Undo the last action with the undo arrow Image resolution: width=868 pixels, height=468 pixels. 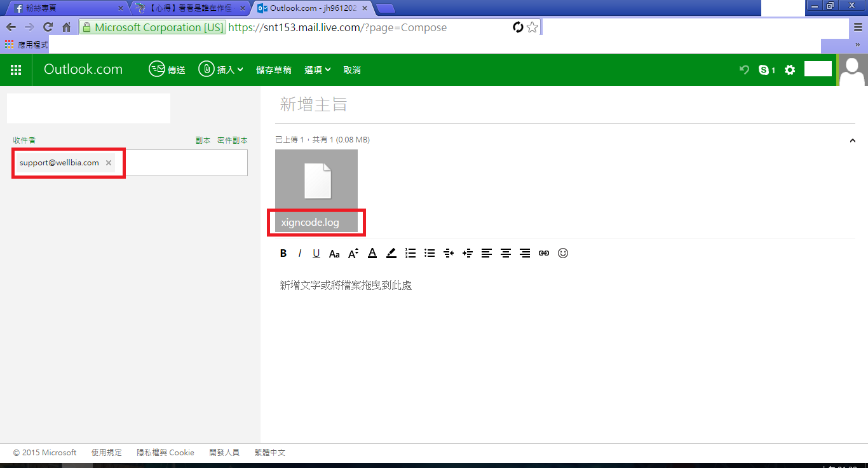744,70
